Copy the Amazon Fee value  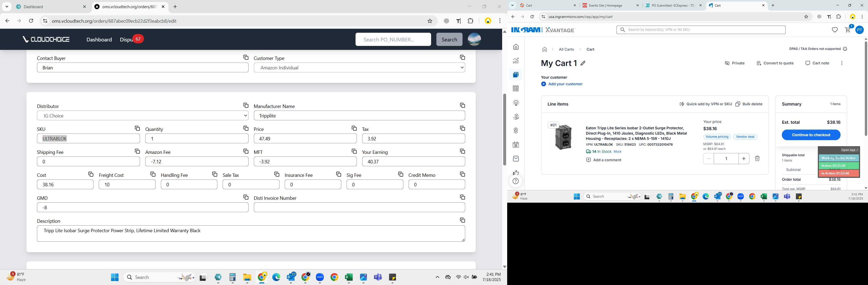[246, 151]
